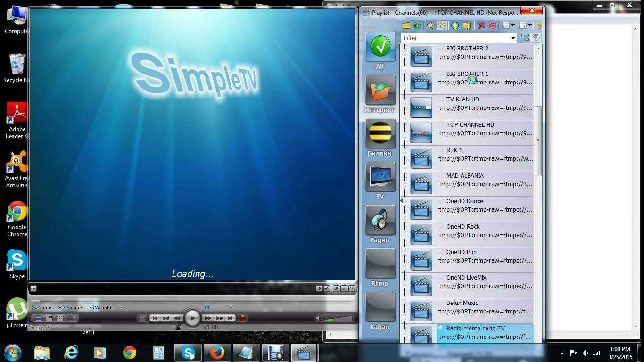Select the TV group tab

point(380,181)
